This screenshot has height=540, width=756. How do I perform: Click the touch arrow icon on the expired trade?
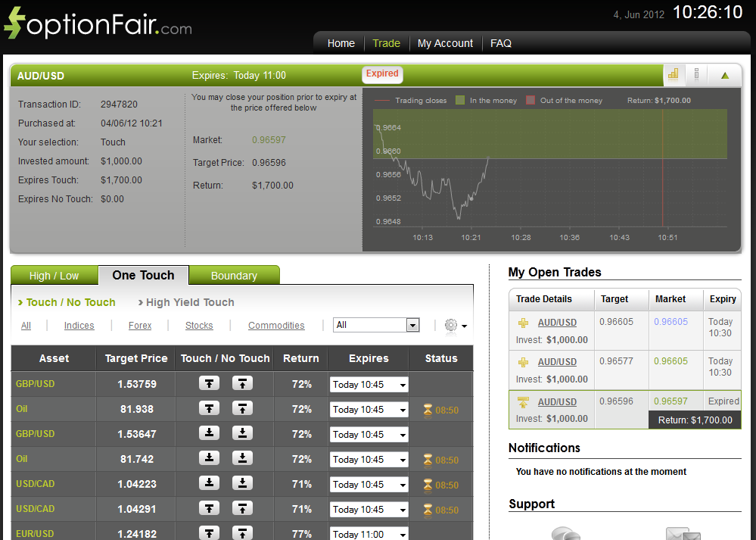(524, 402)
